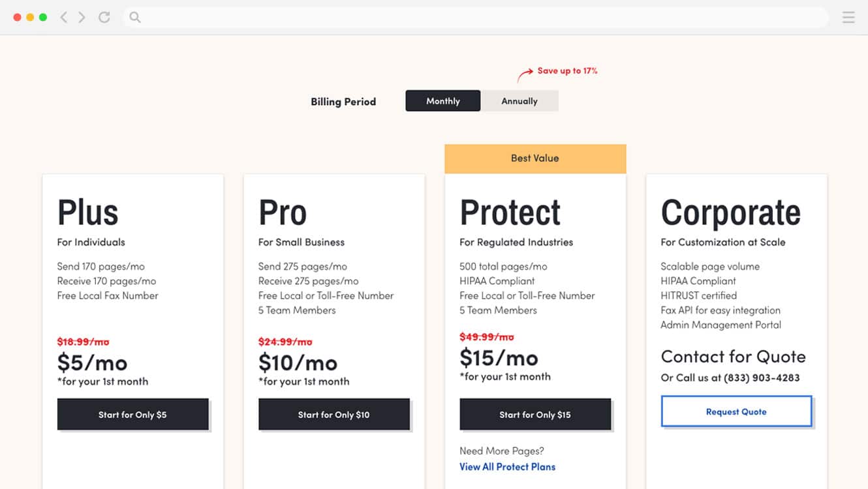Click the Best Value banner
The width and height of the screenshot is (868, 489).
coord(535,158)
